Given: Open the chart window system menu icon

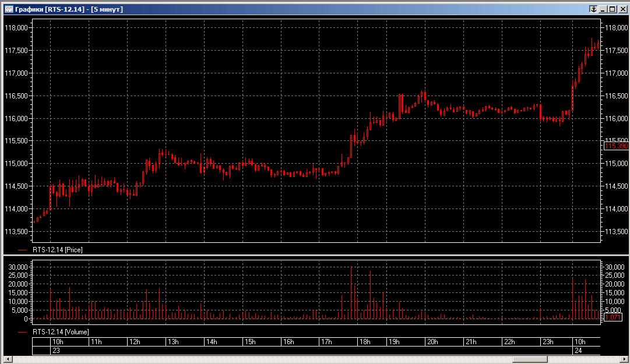Looking at the screenshot, I should [9, 9].
